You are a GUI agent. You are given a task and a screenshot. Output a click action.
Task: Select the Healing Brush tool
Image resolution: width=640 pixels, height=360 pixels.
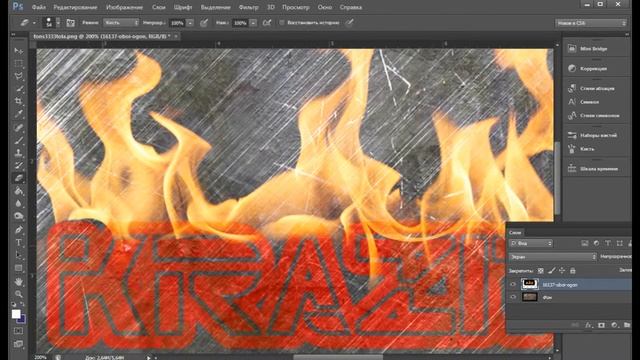point(18,128)
